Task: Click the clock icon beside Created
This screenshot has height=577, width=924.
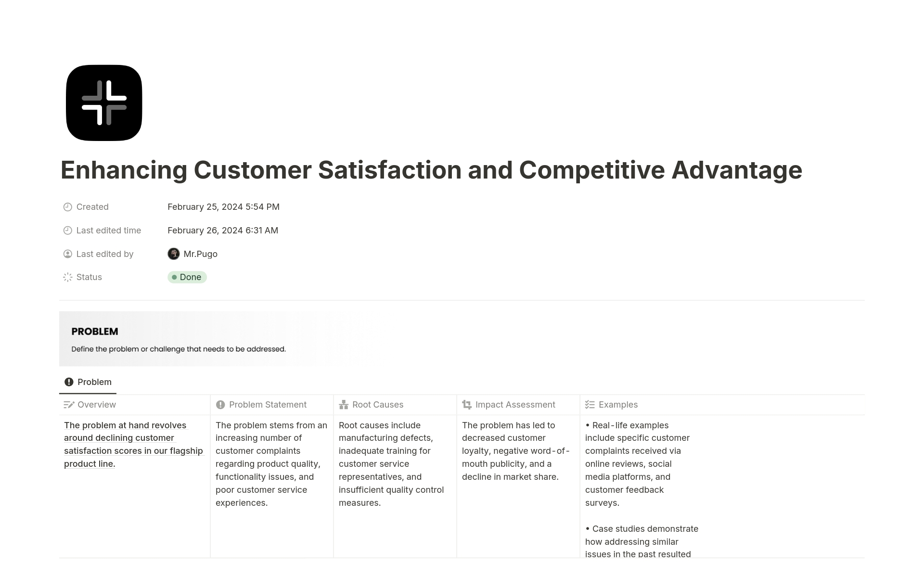Action: point(67,207)
